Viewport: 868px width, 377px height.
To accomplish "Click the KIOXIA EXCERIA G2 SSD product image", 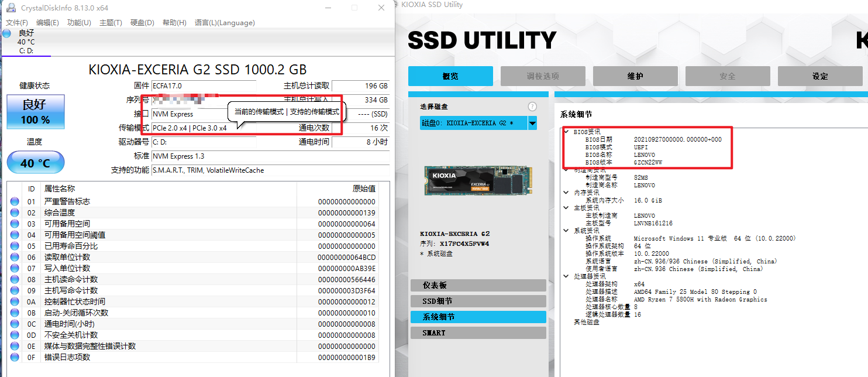I will (x=478, y=180).
